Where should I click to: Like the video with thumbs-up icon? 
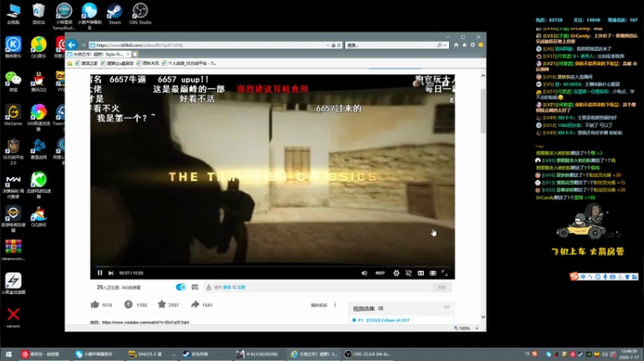[95, 305]
